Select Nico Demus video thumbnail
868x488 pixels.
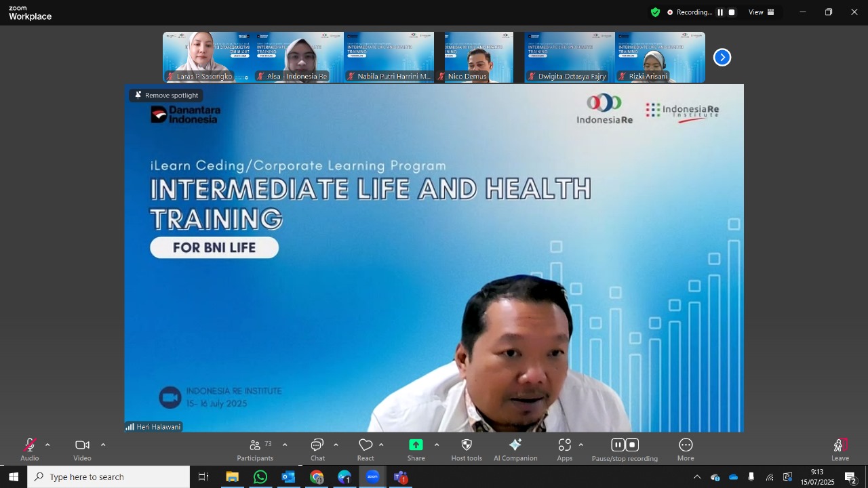479,58
